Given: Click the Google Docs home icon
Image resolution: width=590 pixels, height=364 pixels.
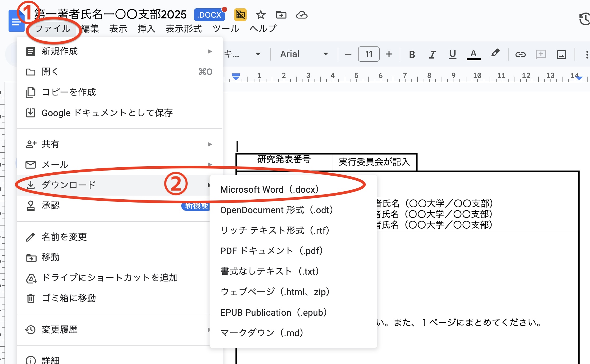Looking at the screenshot, I should click(16, 21).
